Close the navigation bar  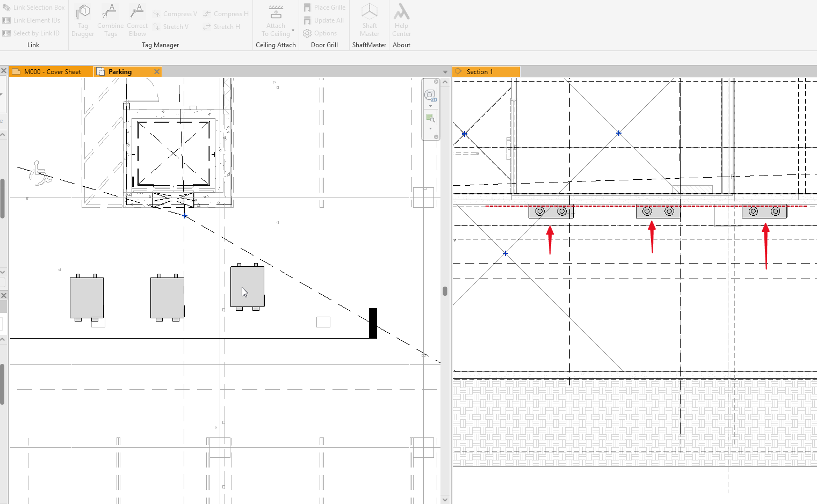[436, 82]
